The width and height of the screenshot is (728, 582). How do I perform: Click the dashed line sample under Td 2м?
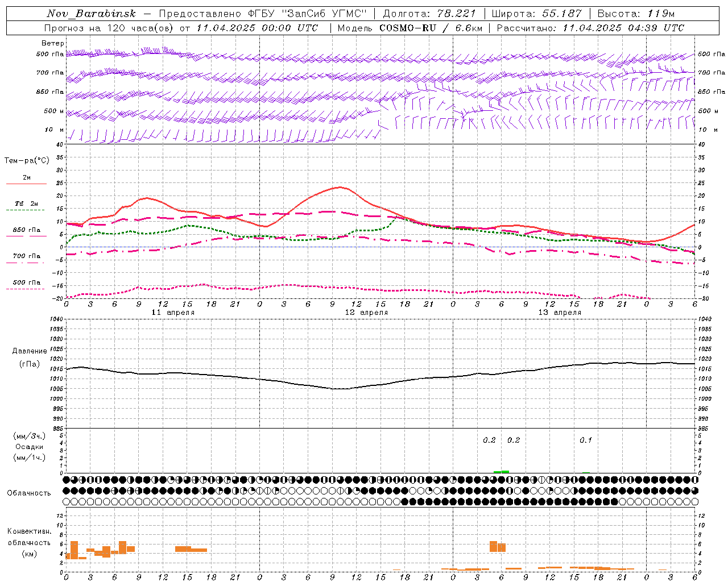pos(26,210)
